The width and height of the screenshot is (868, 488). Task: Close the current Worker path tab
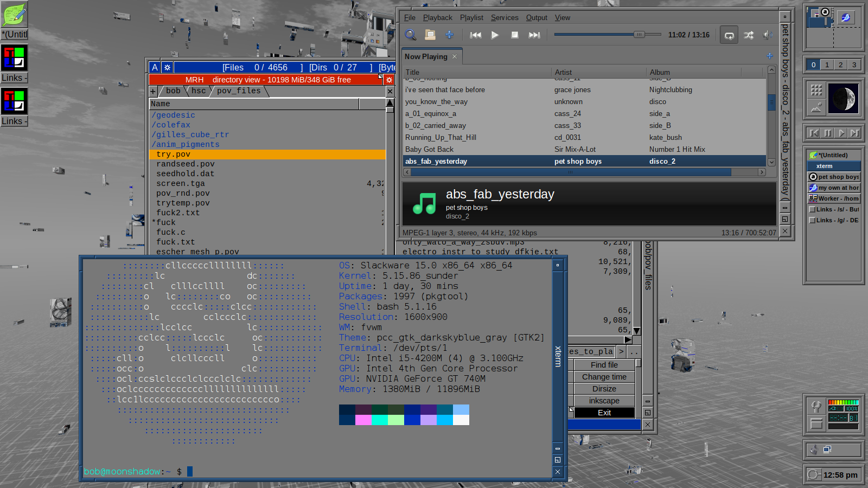390,91
